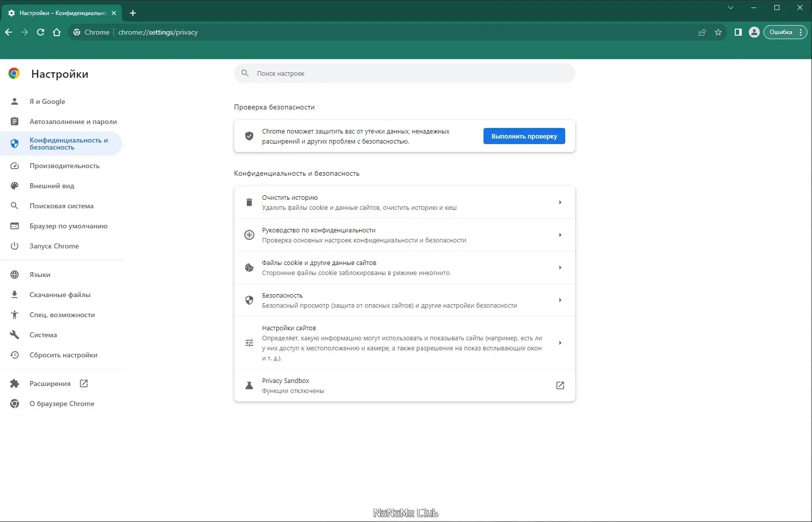Click the Ошибка button near address bar
The height and width of the screenshot is (522, 812).
(781, 32)
